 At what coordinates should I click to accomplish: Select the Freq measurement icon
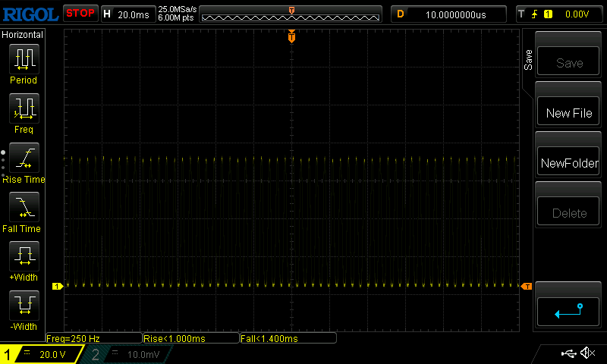click(x=24, y=108)
